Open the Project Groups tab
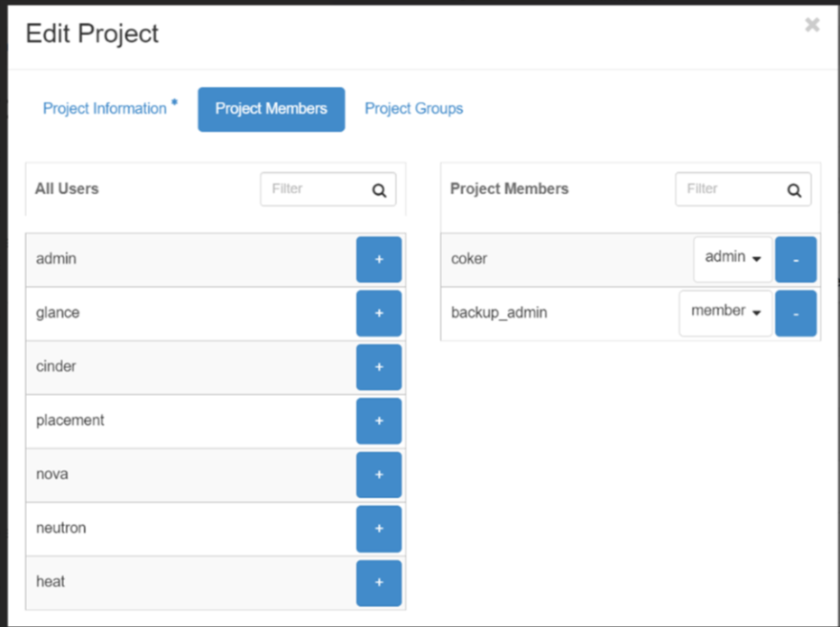Screen dimensions: 840x627 (413, 108)
